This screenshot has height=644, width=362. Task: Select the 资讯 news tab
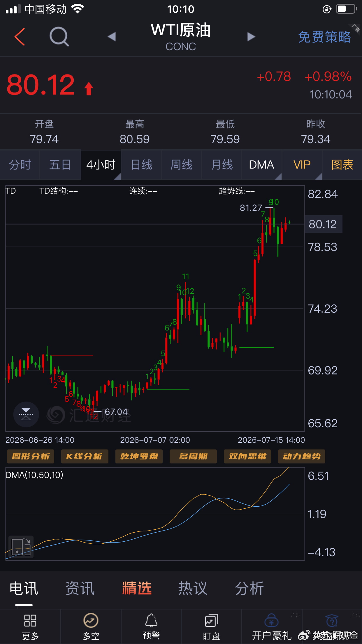pyautogui.click(x=80, y=588)
